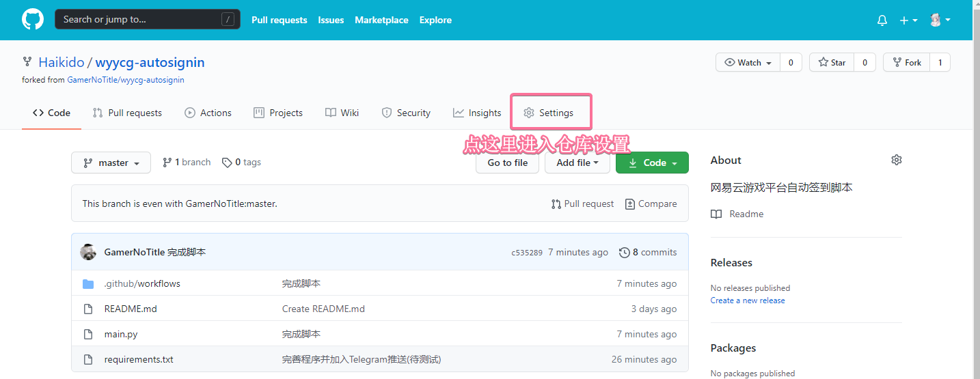The image size is (980, 379).
Task: Open the wyycg-autosignin repository link
Action: (150, 62)
